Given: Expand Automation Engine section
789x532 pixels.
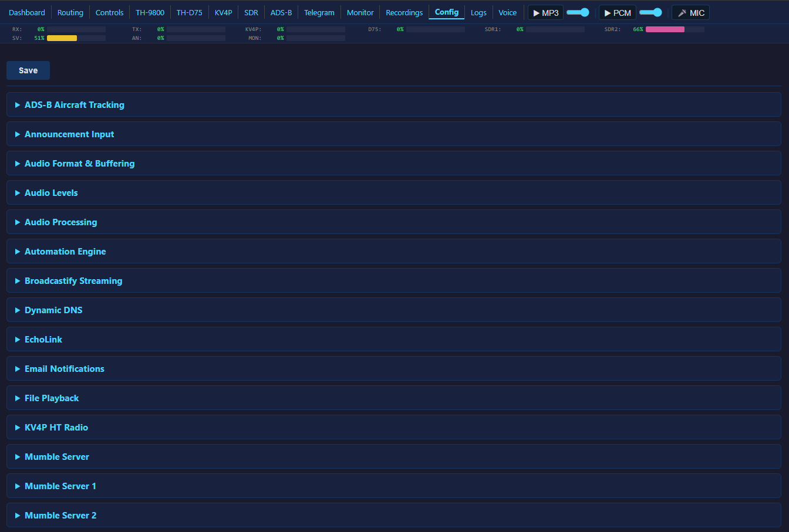Looking at the screenshot, I should pos(394,252).
